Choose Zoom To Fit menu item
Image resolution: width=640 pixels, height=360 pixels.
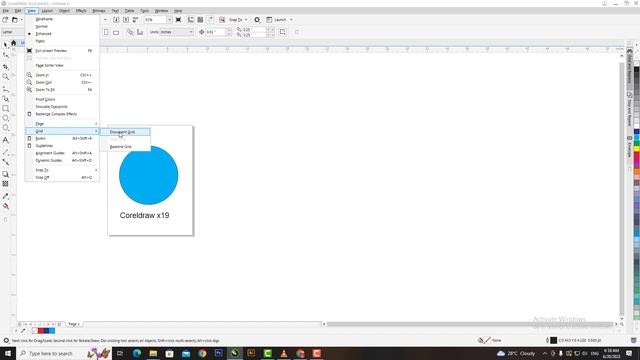click(x=62, y=90)
